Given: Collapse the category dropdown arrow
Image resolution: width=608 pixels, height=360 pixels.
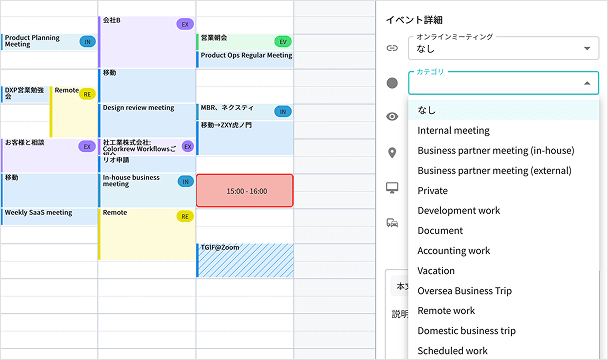Looking at the screenshot, I should coord(587,83).
